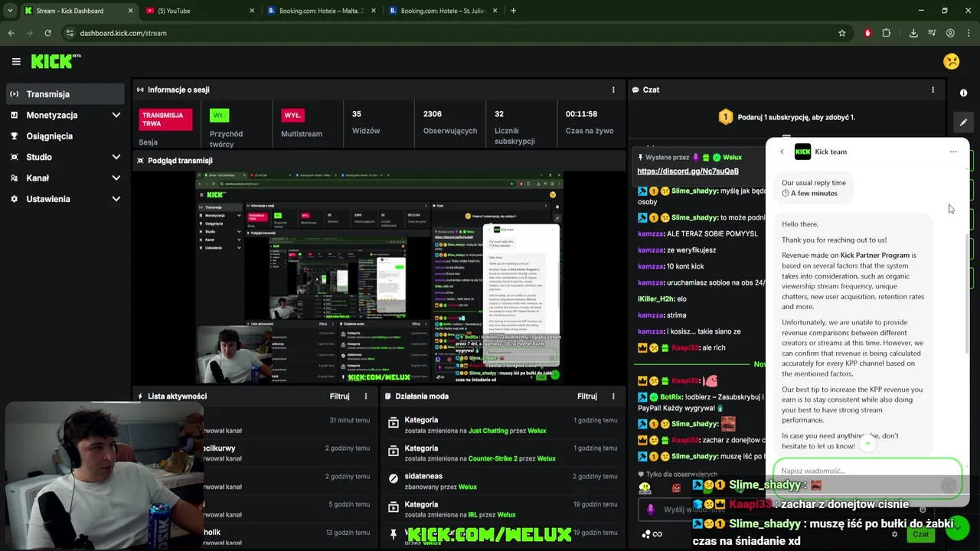The width and height of the screenshot is (980, 551).
Task: Bookmark this page with the star icon
Action: point(842,33)
